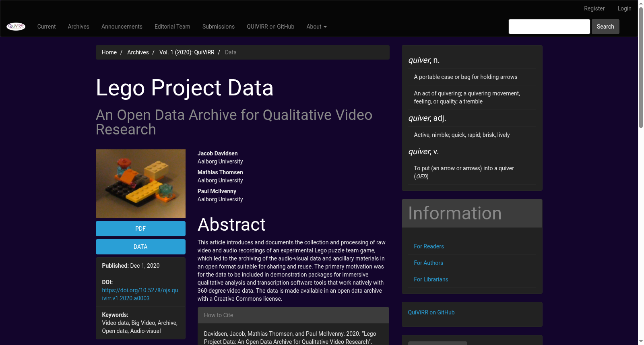Image resolution: width=644 pixels, height=345 pixels.
Task: Click the 'Information' sidebar heading
Action: point(455,213)
